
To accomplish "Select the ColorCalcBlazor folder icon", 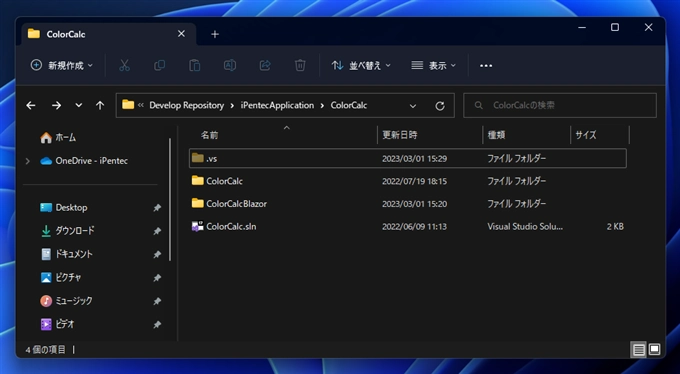I will coord(198,203).
